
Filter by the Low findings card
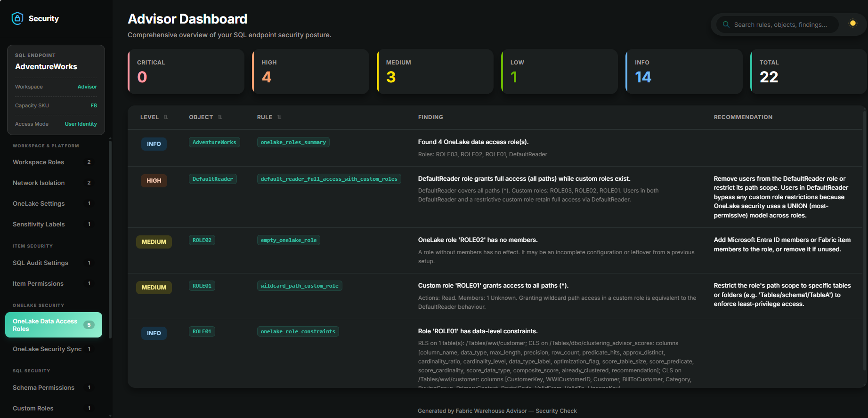click(560, 72)
